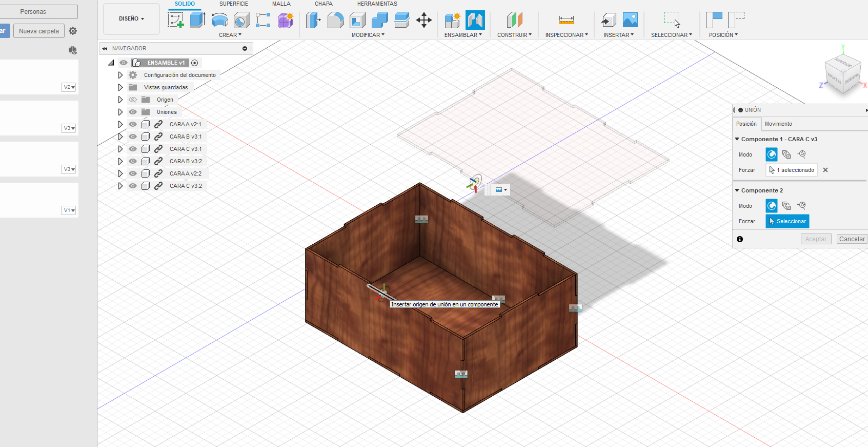868x447 pixels.
Task: Click the Cancelar button
Action: click(x=852, y=239)
